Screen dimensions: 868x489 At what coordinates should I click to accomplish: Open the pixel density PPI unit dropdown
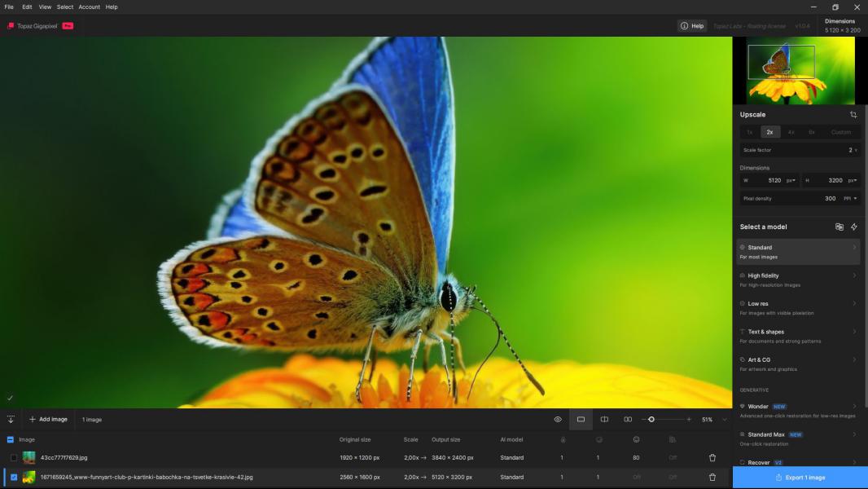pos(851,198)
